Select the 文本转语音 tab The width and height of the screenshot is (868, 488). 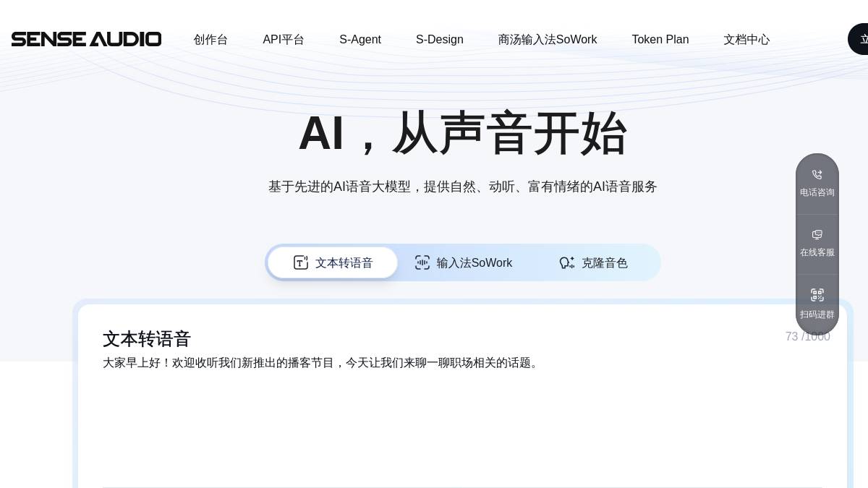point(333,262)
